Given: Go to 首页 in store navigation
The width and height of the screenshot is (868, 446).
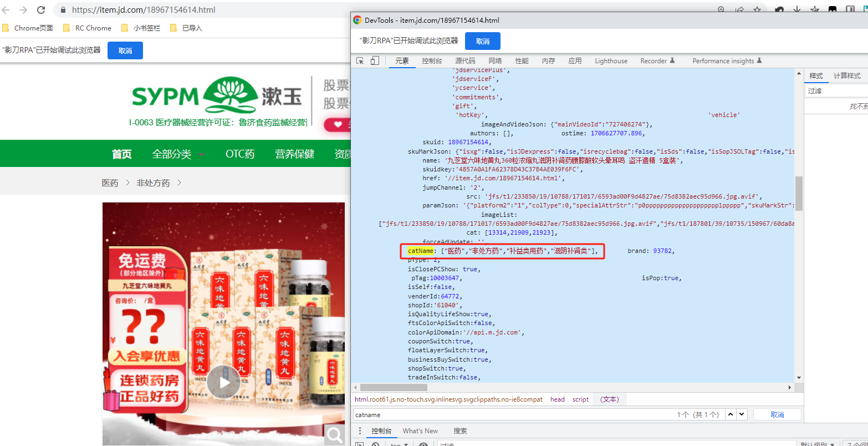Looking at the screenshot, I should click(122, 154).
